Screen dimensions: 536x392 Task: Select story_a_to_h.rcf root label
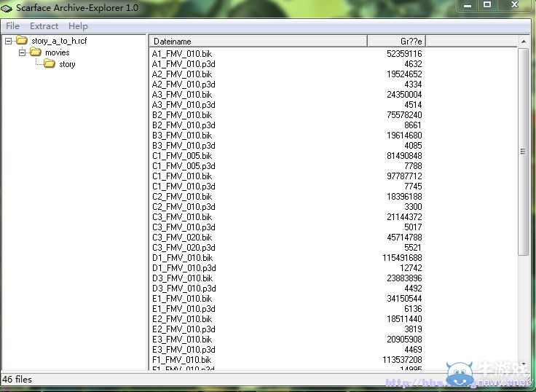[59, 41]
